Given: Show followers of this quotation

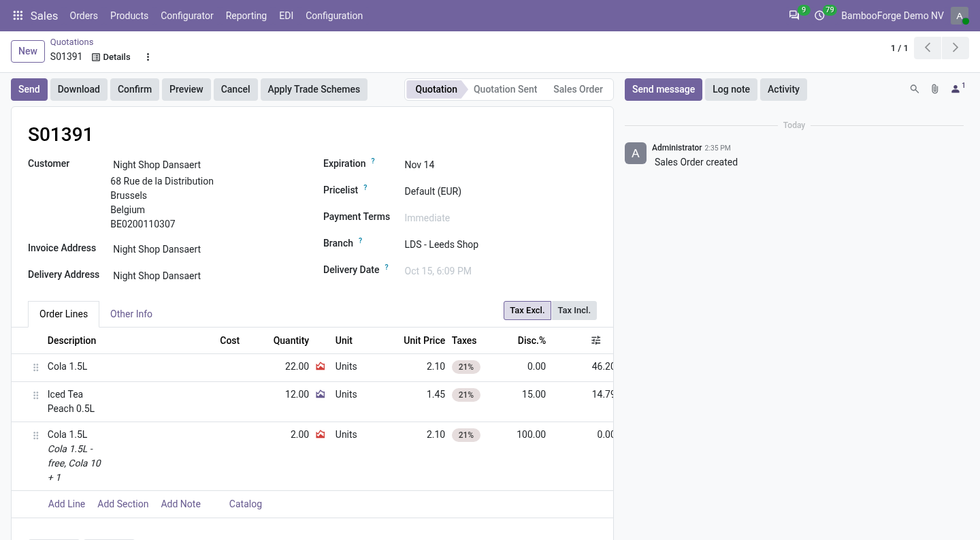Looking at the screenshot, I should point(958,89).
